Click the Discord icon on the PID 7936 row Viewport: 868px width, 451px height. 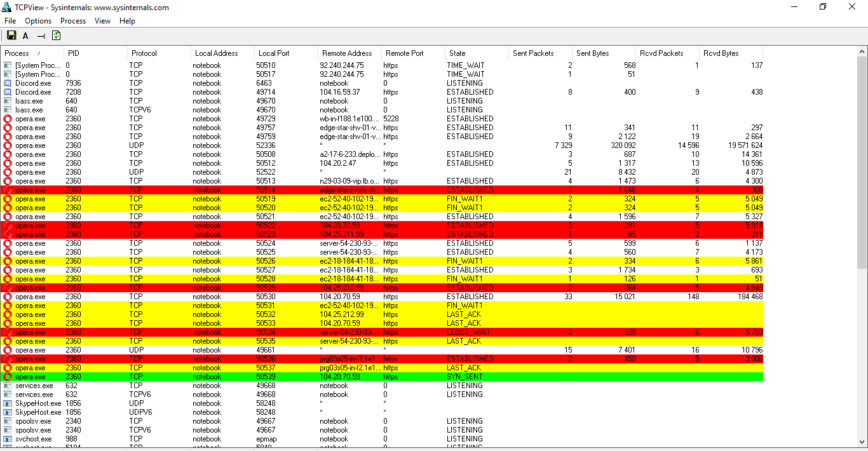(8, 83)
